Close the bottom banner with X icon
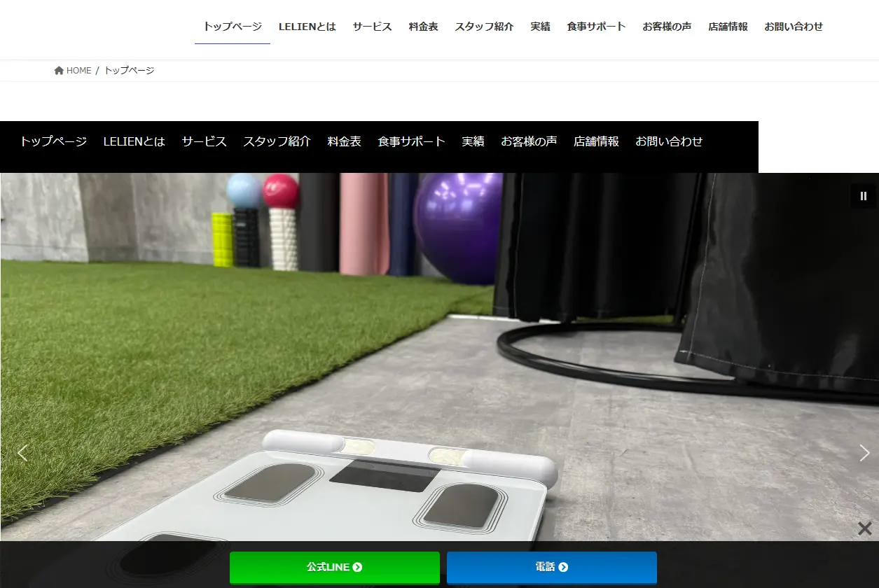879x588 pixels. (865, 528)
